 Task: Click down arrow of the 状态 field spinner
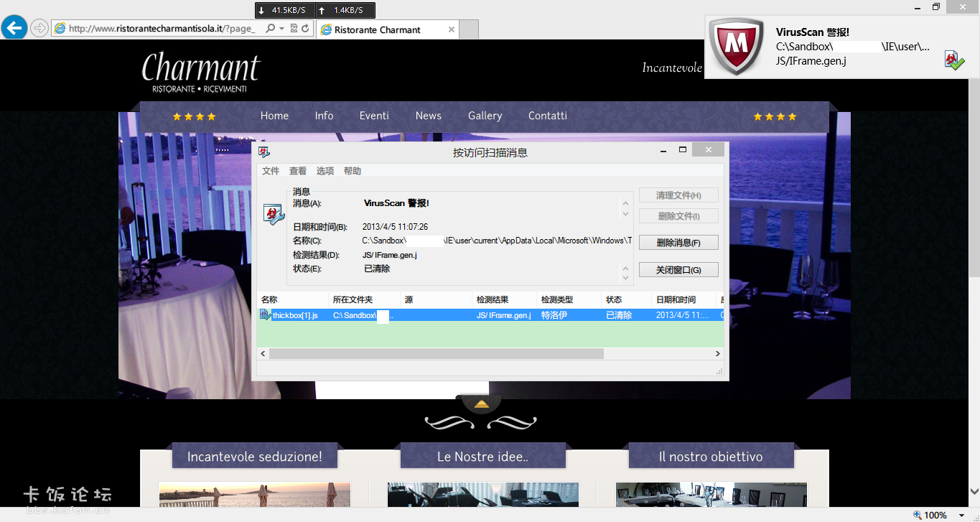[625, 279]
